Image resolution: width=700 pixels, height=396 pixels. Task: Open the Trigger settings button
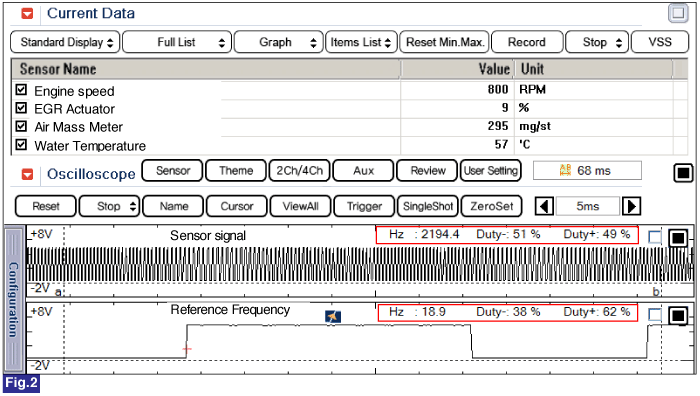pyautogui.click(x=364, y=206)
